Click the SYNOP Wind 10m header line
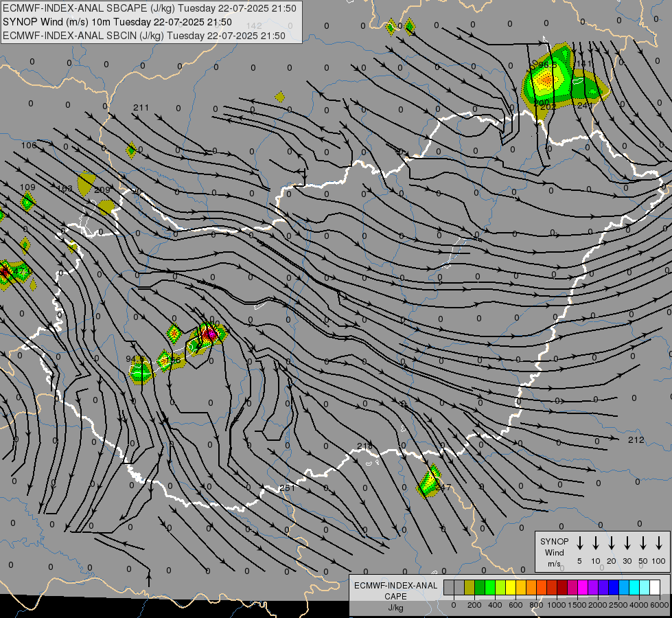The width and height of the screenshot is (672, 618). [117, 22]
